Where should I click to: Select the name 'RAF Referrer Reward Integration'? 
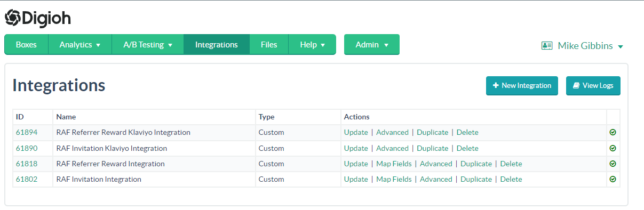[110, 164]
